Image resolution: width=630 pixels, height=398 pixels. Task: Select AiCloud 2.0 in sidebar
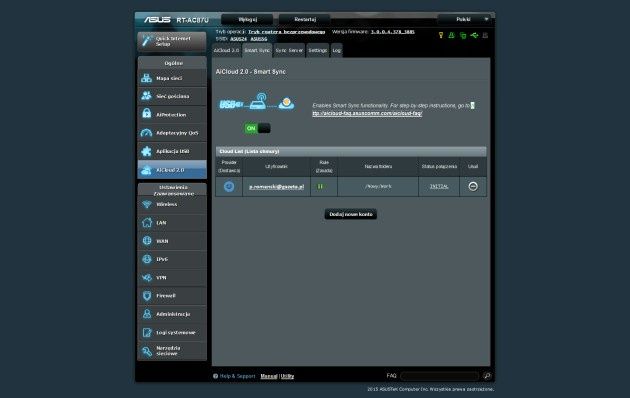pyautogui.click(x=172, y=169)
